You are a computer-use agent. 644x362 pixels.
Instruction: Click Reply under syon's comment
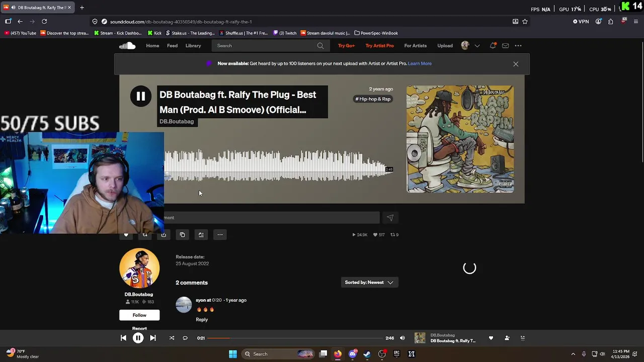(202, 320)
